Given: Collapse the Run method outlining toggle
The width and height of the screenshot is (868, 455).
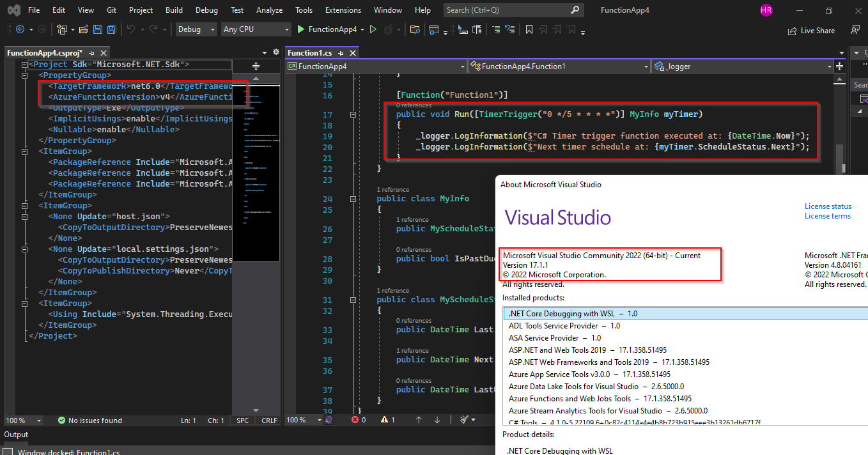Looking at the screenshot, I should point(352,114).
